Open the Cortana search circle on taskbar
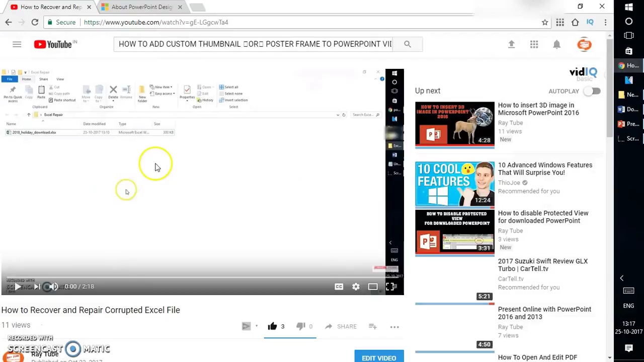Image resolution: width=644 pixels, height=362 pixels. [x=628, y=22]
